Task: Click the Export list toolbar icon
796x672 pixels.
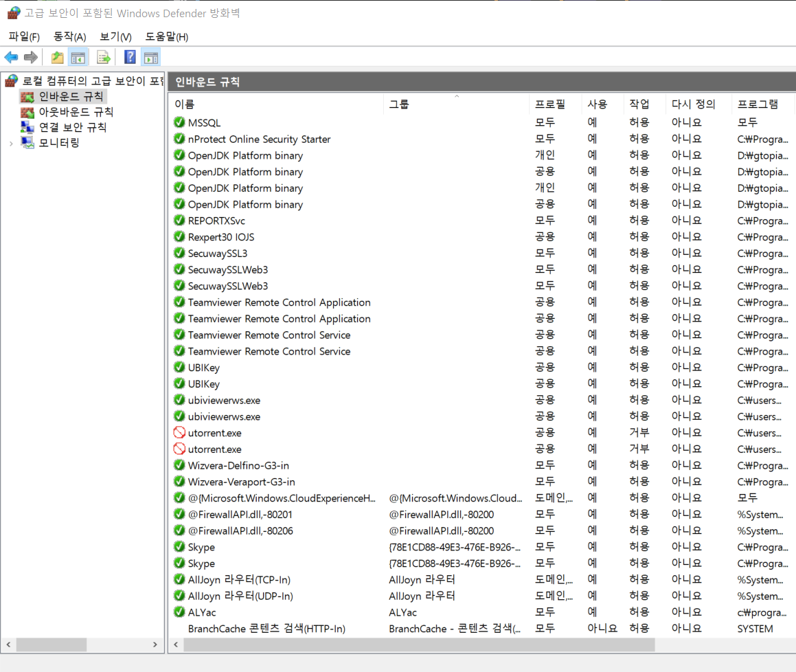Action: point(103,58)
